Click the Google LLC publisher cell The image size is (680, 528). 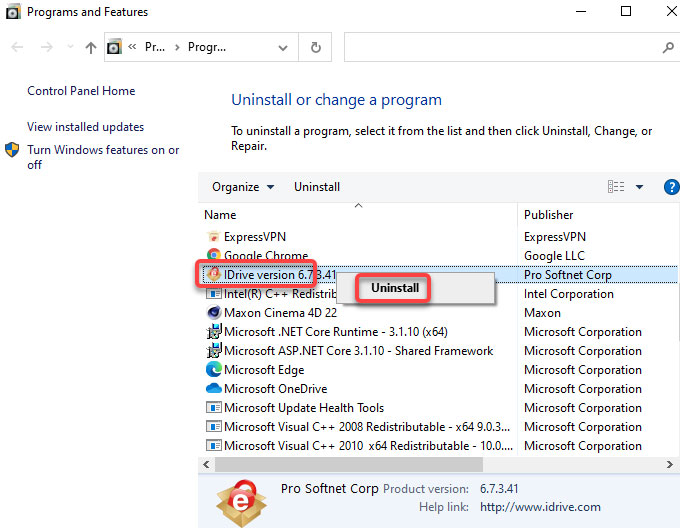point(554,256)
